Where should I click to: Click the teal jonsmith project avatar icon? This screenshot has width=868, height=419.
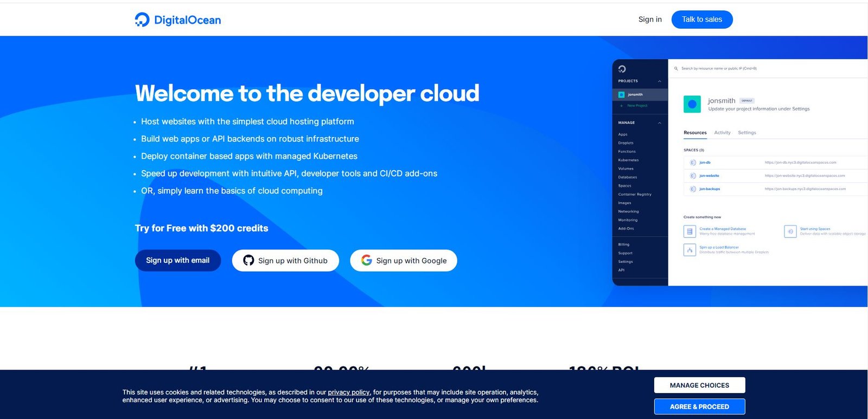pos(692,104)
